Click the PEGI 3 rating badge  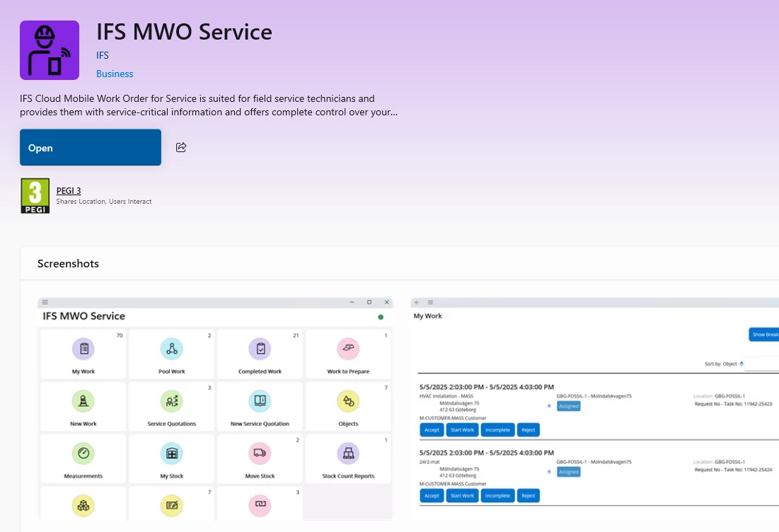tap(35, 196)
